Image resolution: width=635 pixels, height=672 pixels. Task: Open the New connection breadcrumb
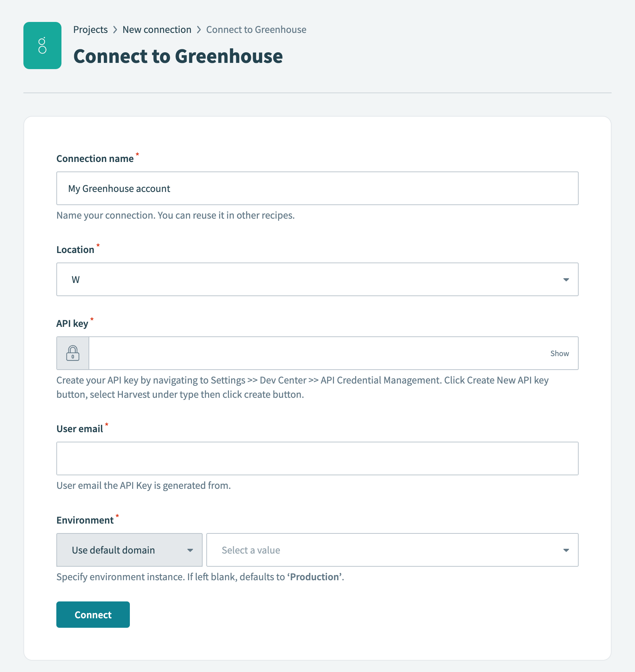(157, 29)
